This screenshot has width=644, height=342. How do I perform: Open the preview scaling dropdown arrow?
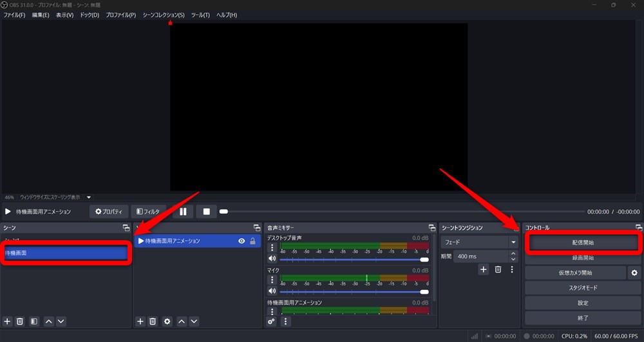[x=89, y=197]
